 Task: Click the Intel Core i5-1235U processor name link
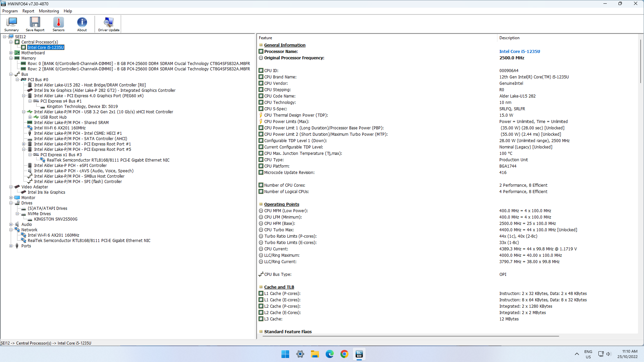point(520,52)
